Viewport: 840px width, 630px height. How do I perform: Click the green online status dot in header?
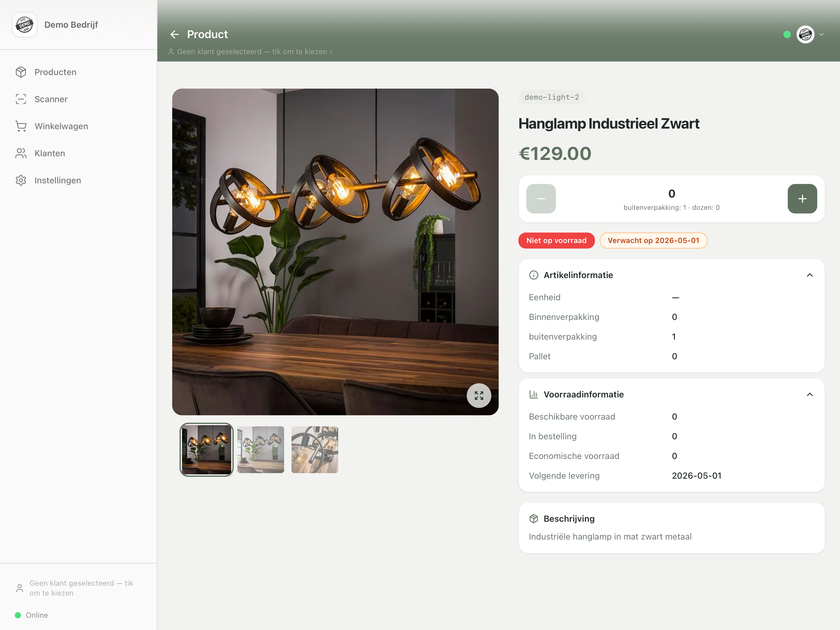coord(787,34)
